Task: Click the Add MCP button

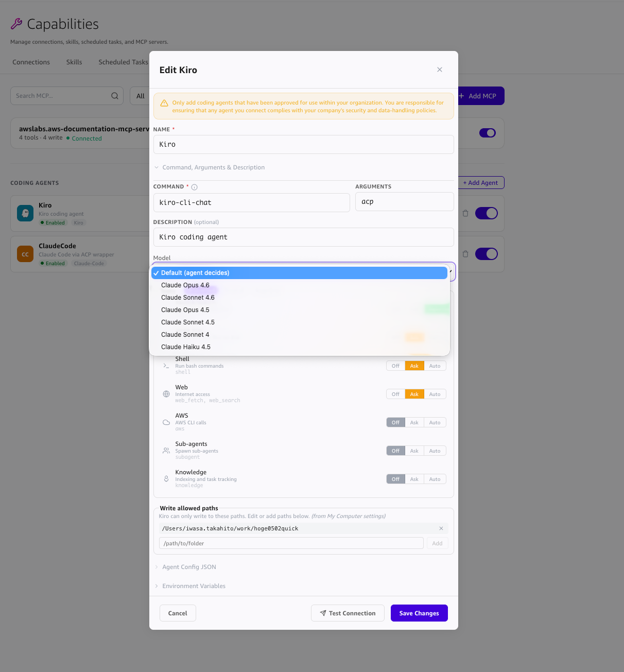Action: [481, 96]
